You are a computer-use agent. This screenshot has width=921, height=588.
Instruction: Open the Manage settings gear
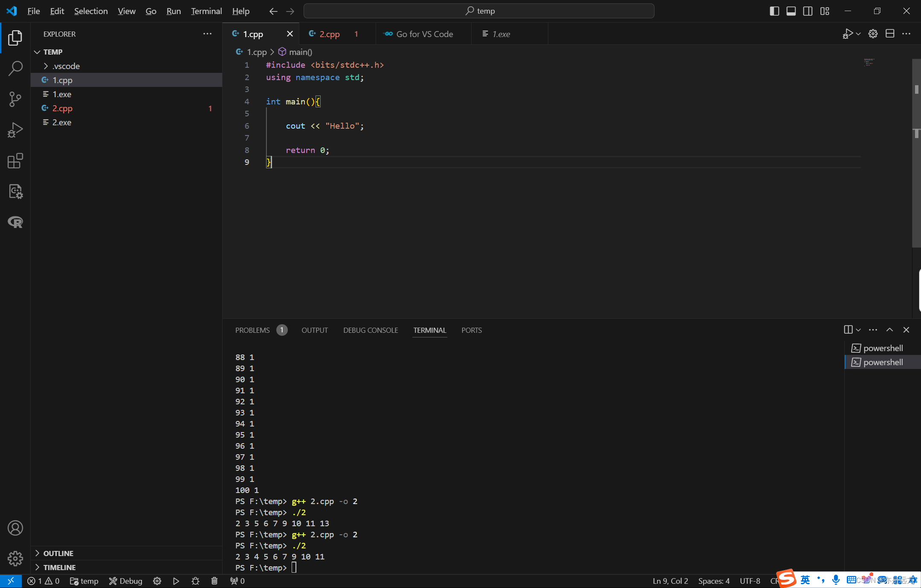coord(15,558)
